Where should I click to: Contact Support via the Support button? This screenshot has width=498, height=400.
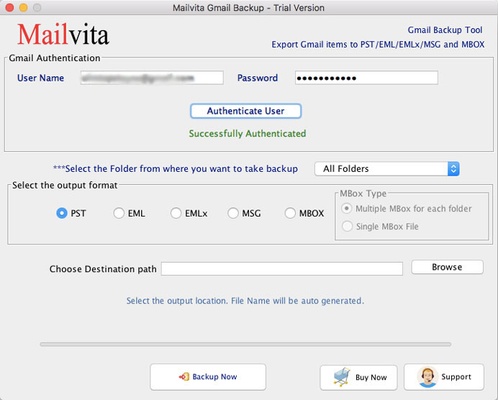[444, 377]
